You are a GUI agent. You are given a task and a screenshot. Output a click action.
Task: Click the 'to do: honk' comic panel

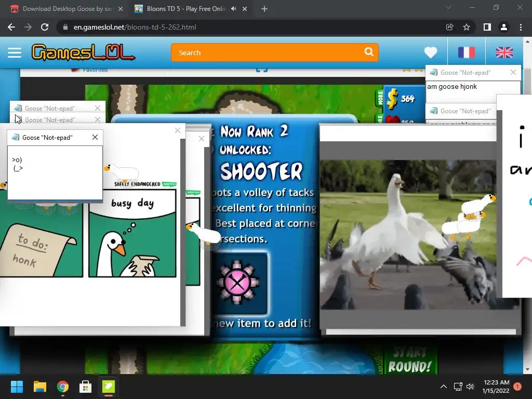pyautogui.click(x=41, y=241)
